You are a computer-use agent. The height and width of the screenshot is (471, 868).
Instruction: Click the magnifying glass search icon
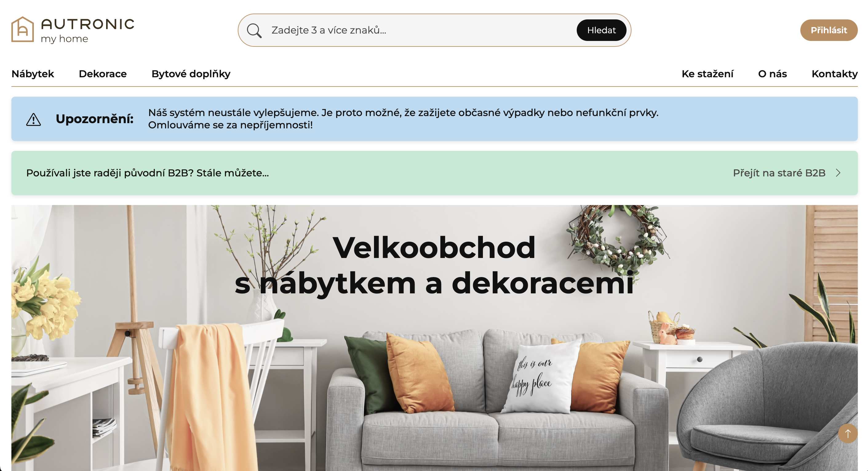[x=254, y=30]
